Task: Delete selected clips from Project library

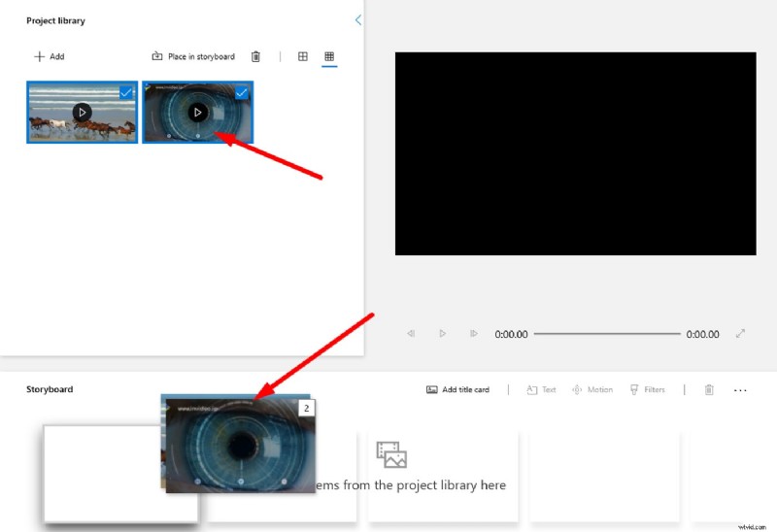Action: [255, 56]
